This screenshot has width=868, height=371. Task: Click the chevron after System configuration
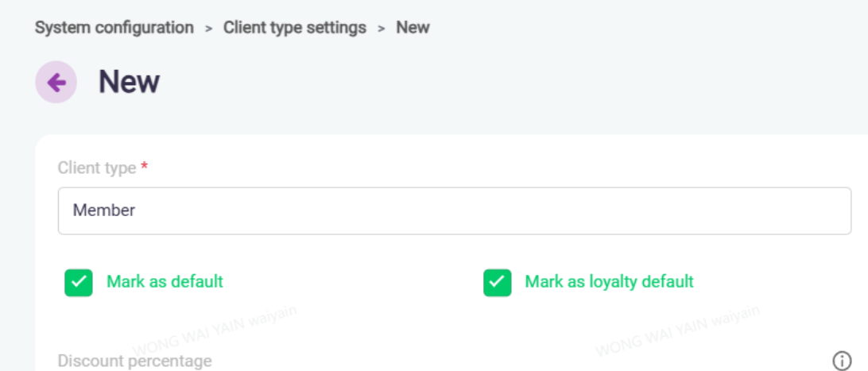[x=208, y=29]
